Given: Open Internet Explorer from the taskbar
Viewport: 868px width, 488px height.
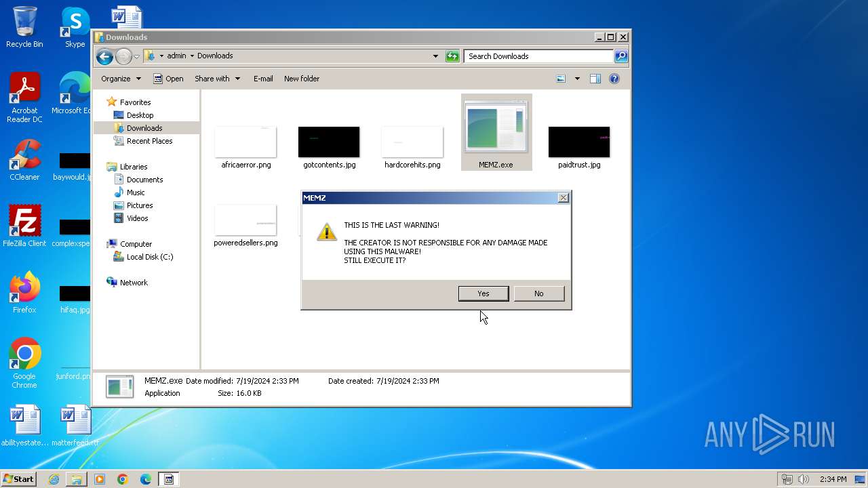Looking at the screenshot, I should click(x=54, y=479).
